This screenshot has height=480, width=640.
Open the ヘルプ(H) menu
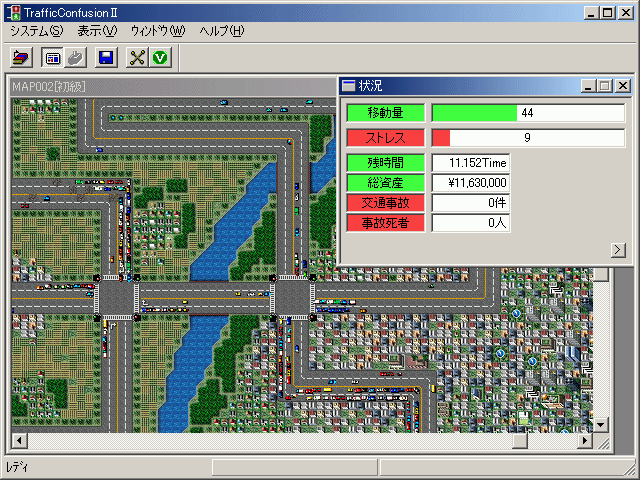(222, 31)
